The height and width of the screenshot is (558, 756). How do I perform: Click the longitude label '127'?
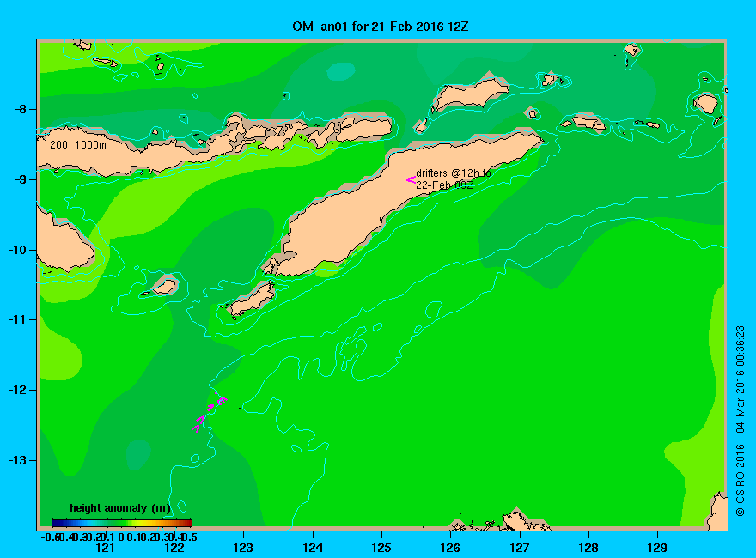pyautogui.click(x=519, y=548)
